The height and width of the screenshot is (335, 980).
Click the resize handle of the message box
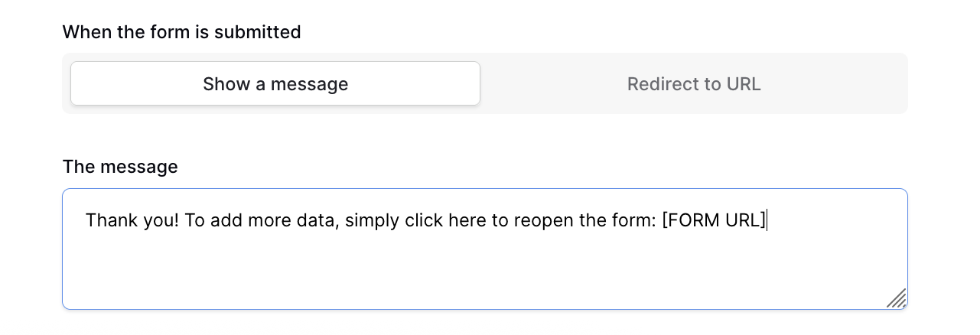[897, 298]
